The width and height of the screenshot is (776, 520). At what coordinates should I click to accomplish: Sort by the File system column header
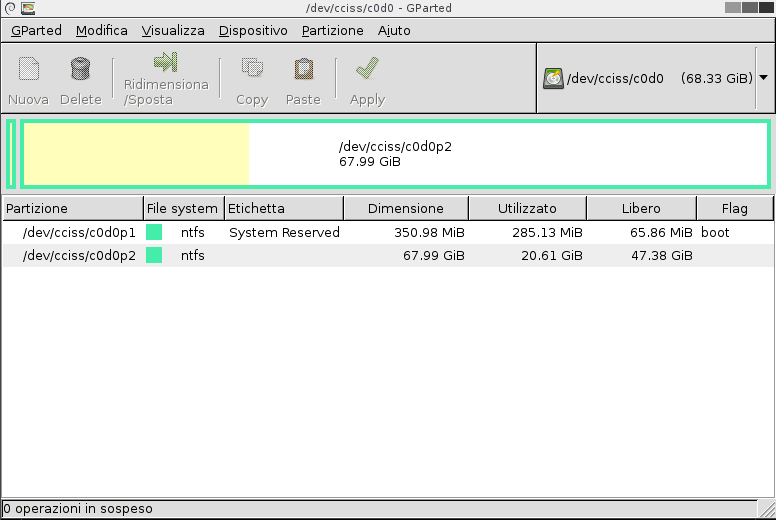(182, 208)
